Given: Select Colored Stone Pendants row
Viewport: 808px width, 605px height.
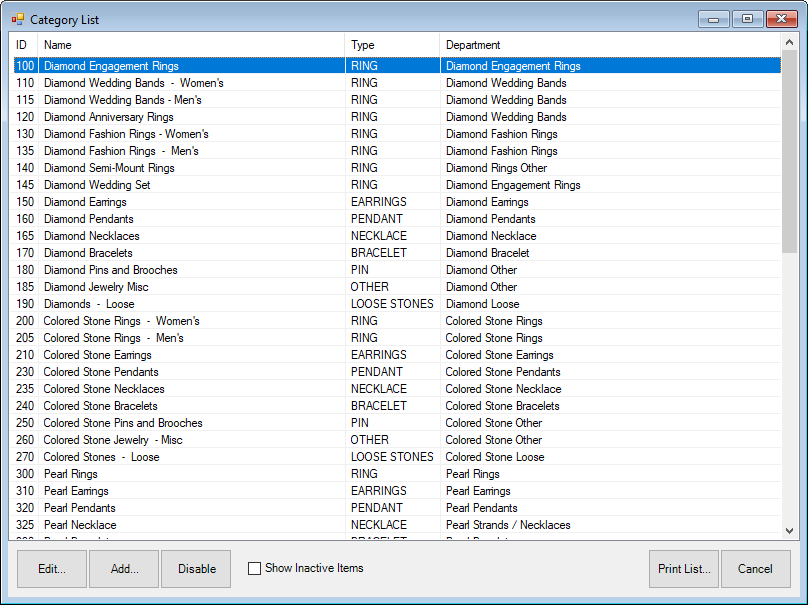Looking at the screenshot, I should coord(101,372).
